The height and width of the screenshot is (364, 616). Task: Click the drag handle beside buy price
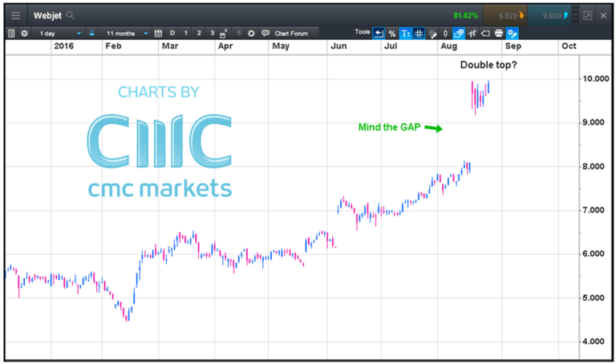click(x=575, y=15)
